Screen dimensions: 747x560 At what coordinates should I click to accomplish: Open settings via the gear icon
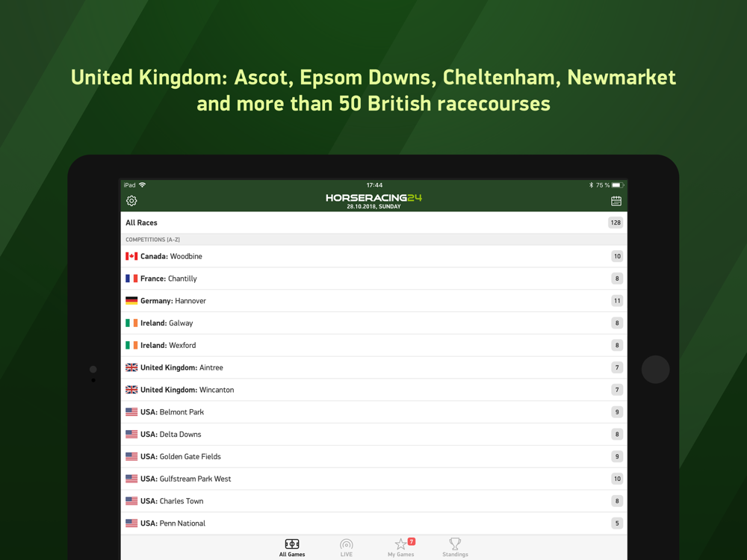(x=131, y=201)
